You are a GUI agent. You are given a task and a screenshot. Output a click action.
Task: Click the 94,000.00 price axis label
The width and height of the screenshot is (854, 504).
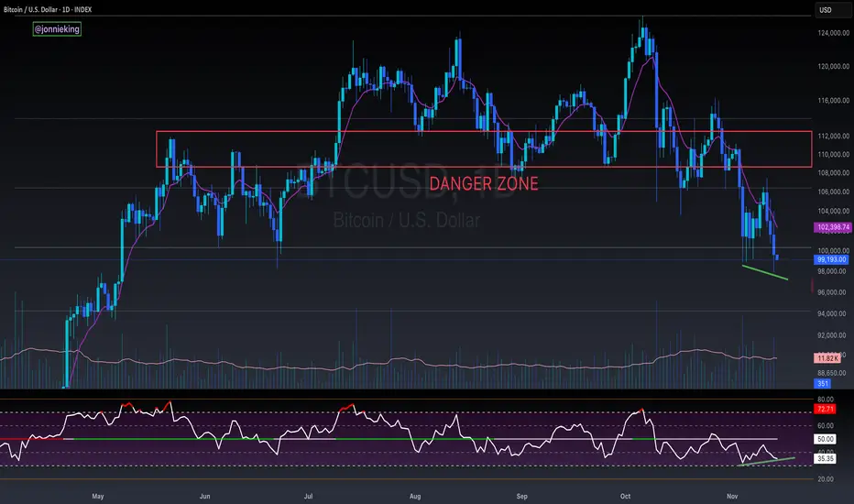click(x=833, y=313)
